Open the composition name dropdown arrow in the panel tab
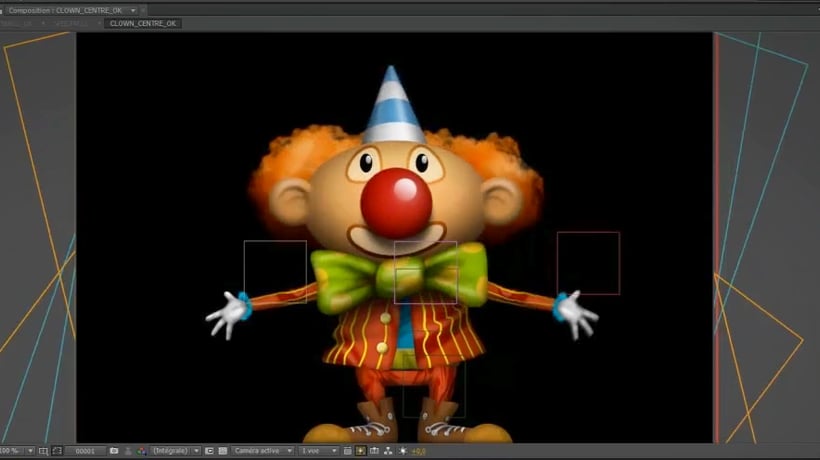The height and width of the screenshot is (460, 820). [x=132, y=11]
